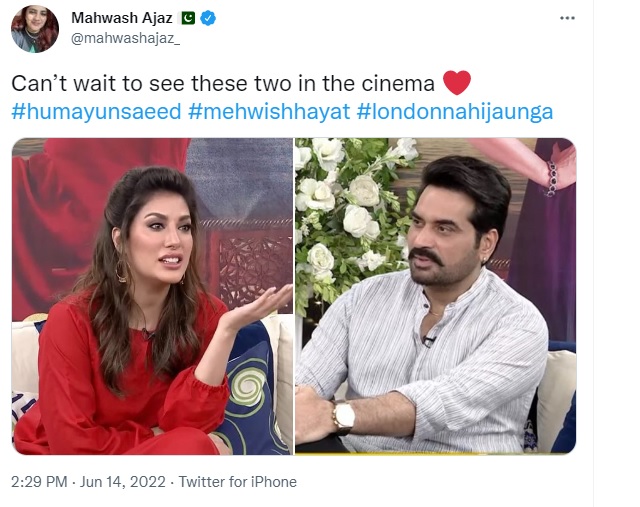640x507 pixels.
Task: Open the round profile avatar
Action: pyautogui.click(x=35, y=29)
